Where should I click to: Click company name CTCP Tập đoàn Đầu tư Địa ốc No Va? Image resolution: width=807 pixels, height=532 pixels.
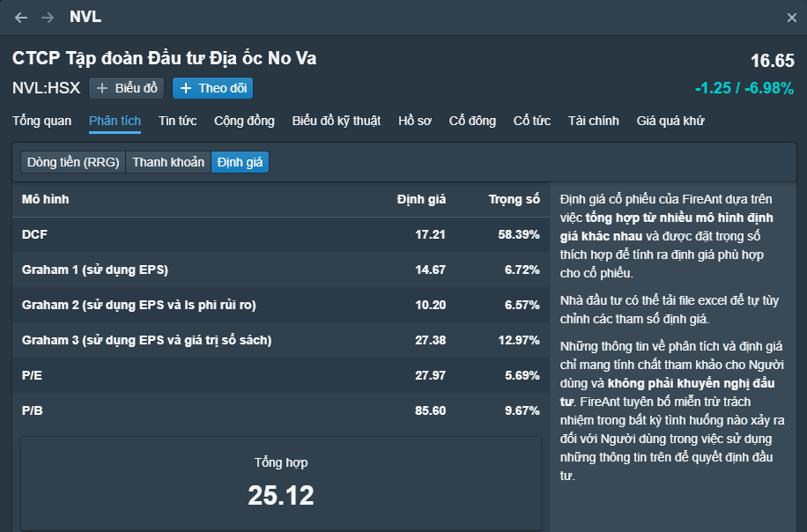click(x=164, y=59)
